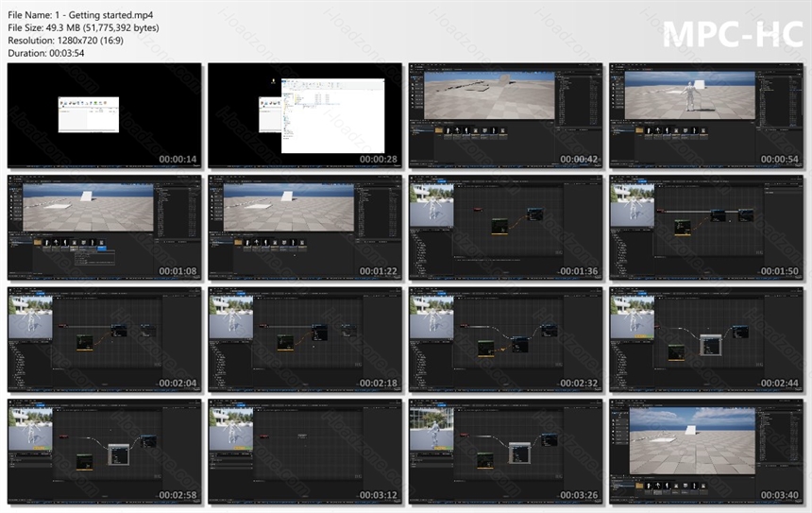Open the frame stamped 00:00:54
The height and width of the screenshot is (513, 812).
point(706,115)
